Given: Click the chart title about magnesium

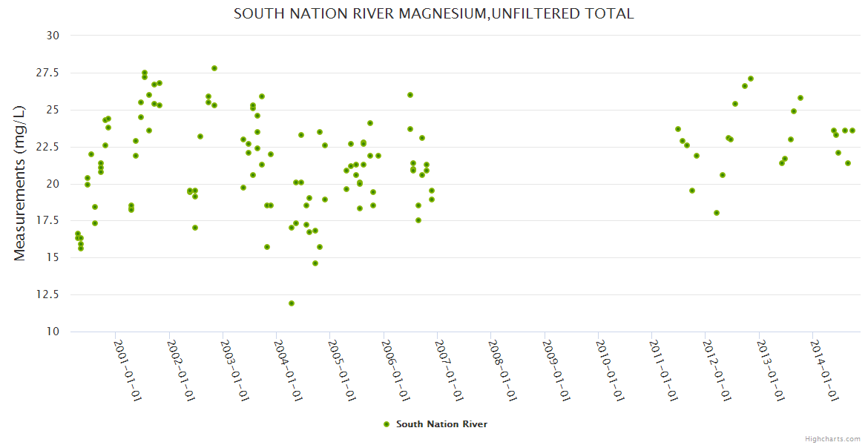Looking at the screenshot, I should click(x=433, y=13).
